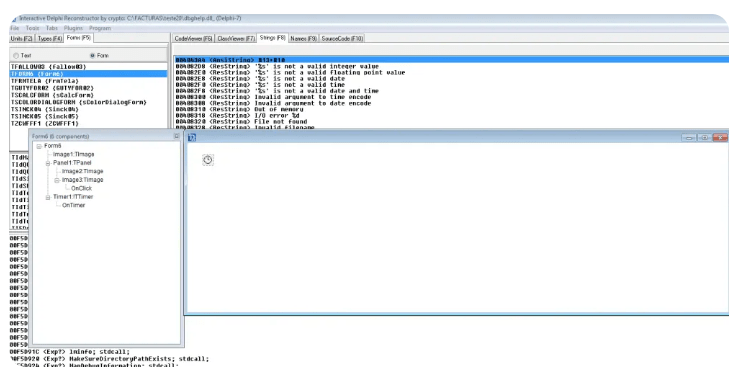Select TSCALCFORM {sCalcForm} form entry
The height and width of the screenshot is (386, 742).
click(88, 95)
